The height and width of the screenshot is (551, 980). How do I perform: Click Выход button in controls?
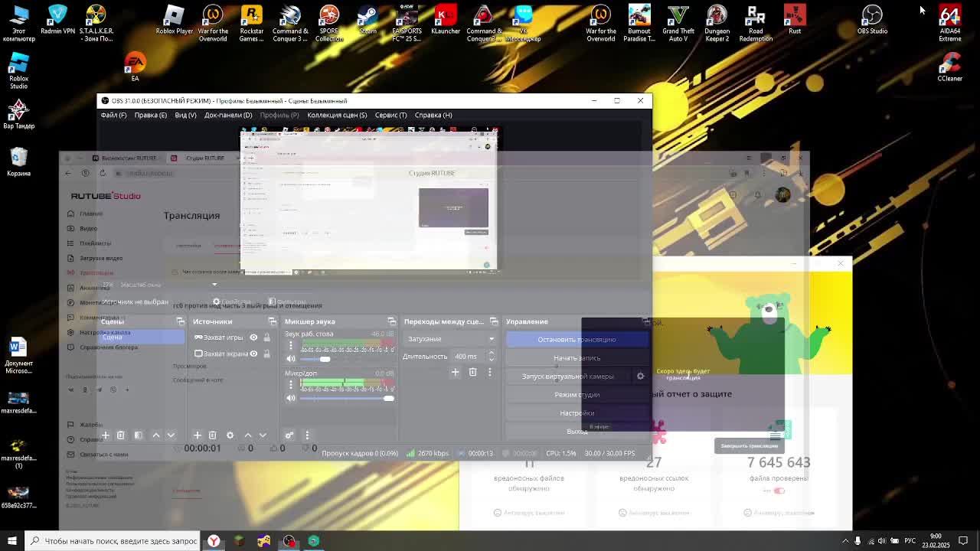tap(577, 432)
